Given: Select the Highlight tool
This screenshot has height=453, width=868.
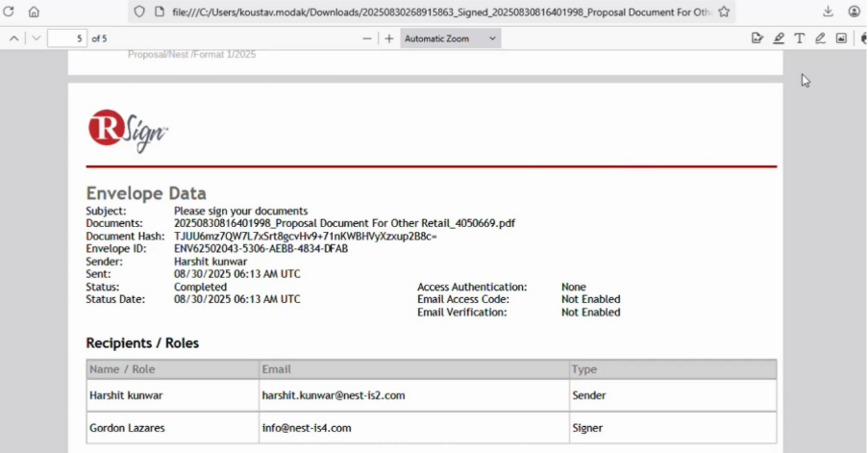Looking at the screenshot, I should tap(779, 38).
